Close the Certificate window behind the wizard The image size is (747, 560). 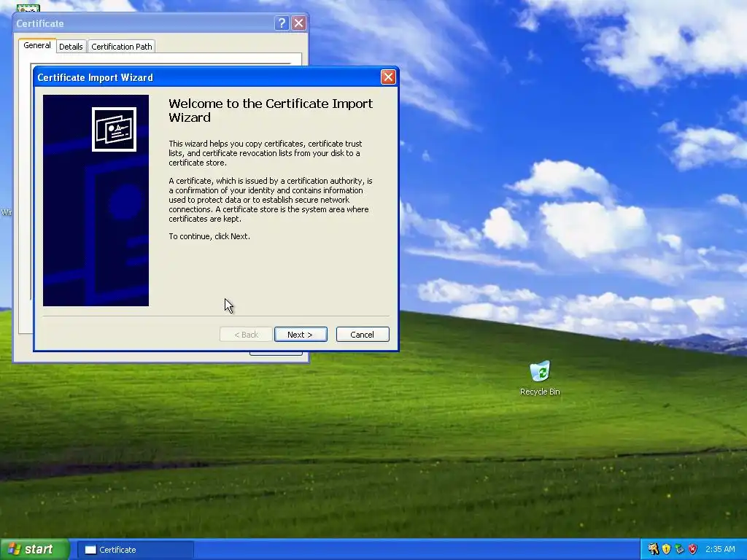coord(298,23)
